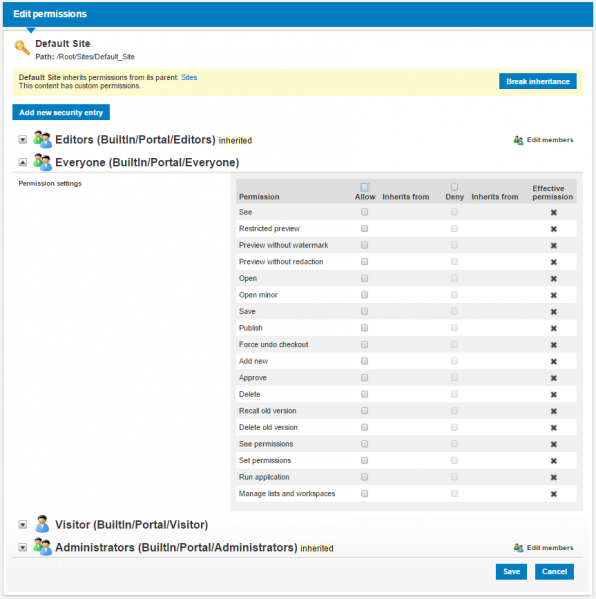Click effective permission X mark for See
596x599 pixels.
tap(554, 212)
